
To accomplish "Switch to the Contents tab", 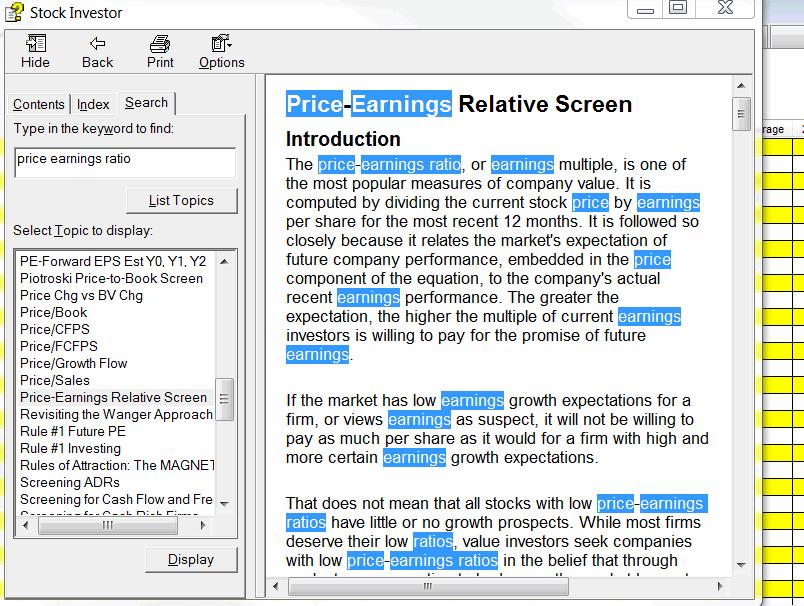I will 39,104.
